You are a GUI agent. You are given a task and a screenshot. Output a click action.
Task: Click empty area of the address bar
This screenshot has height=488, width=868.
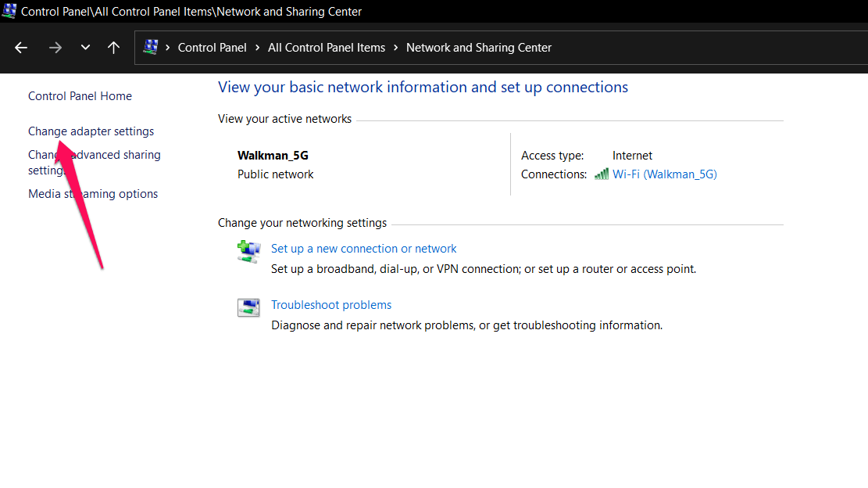(x=703, y=48)
